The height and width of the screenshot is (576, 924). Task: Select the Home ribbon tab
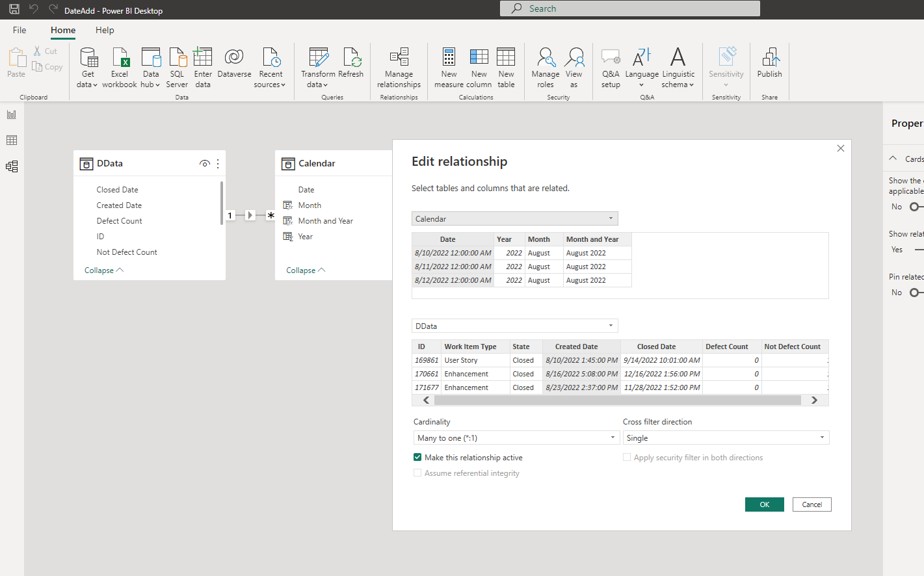pyautogui.click(x=63, y=30)
